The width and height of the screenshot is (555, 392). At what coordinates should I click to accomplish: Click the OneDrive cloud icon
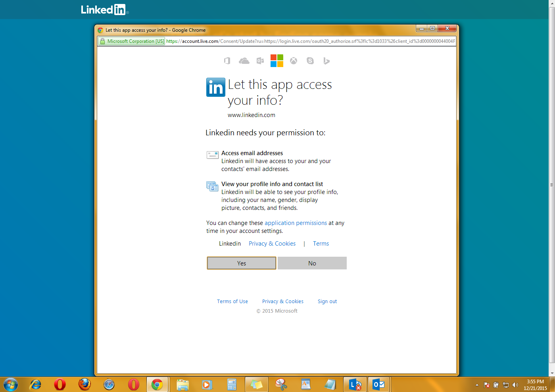pyautogui.click(x=244, y=61)
